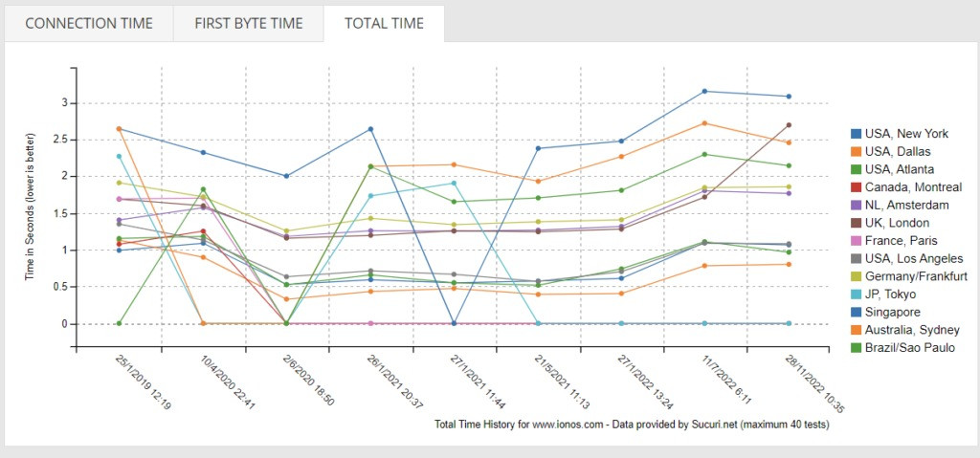Select the 'USA, Atlanta' legend label

coord(900,169)
